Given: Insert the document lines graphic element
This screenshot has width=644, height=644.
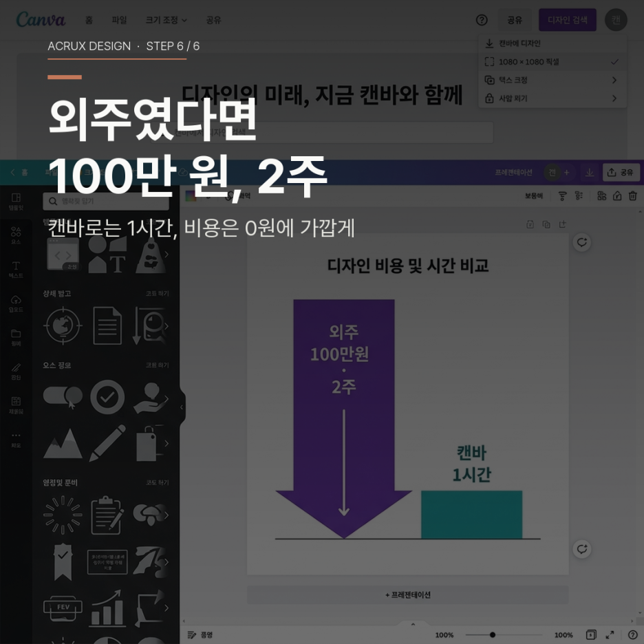Looking at the screenshot, I should pos(107,325).
